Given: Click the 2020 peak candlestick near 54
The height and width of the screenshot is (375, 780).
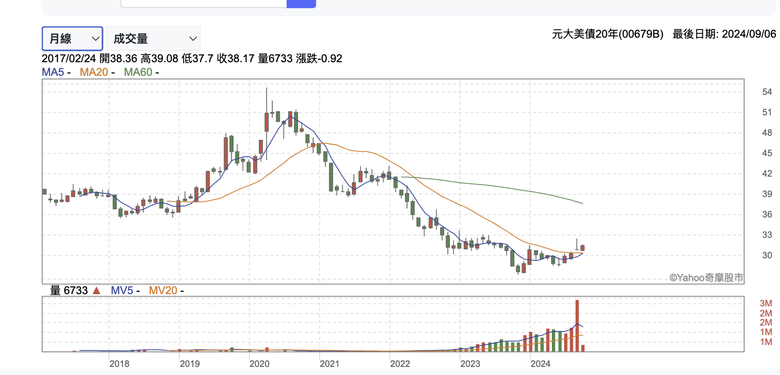Looking at the screenshot, I should pos(267,122).
